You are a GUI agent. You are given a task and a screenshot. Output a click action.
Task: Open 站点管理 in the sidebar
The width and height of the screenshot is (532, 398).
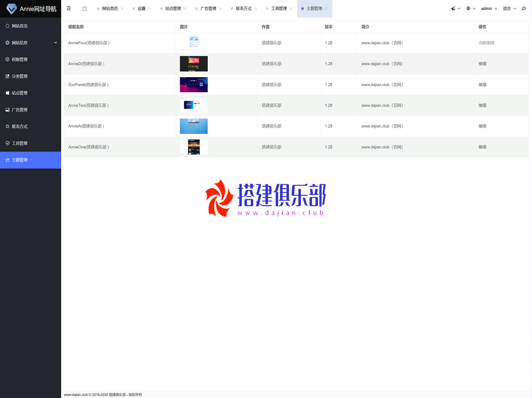point(31,93)
